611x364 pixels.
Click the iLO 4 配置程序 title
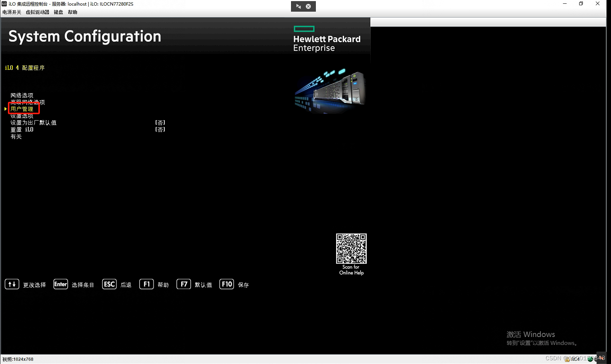25,68
